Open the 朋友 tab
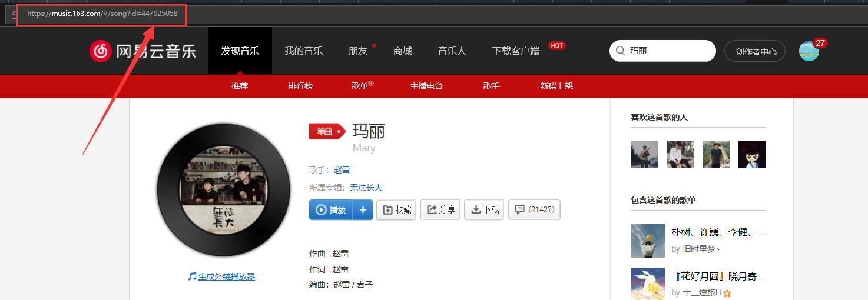The width and height of the screenshot is (868, 300). (358, 51)
